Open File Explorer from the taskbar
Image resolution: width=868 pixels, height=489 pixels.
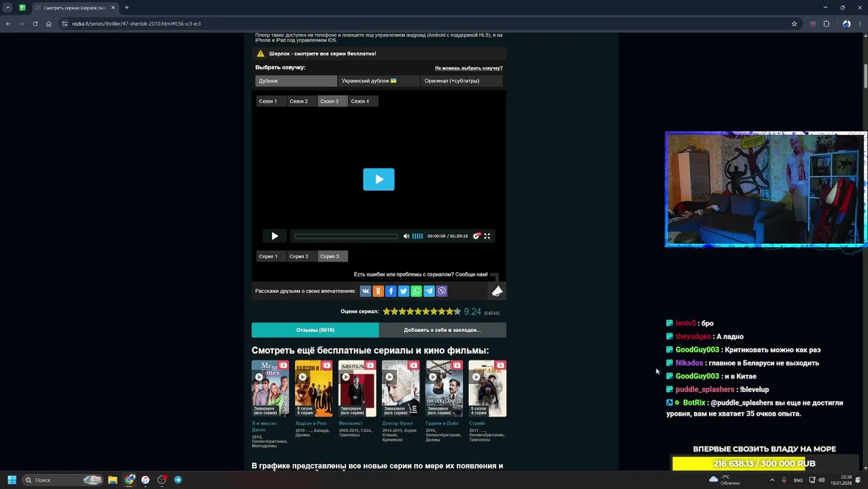[x=112, y=480]
